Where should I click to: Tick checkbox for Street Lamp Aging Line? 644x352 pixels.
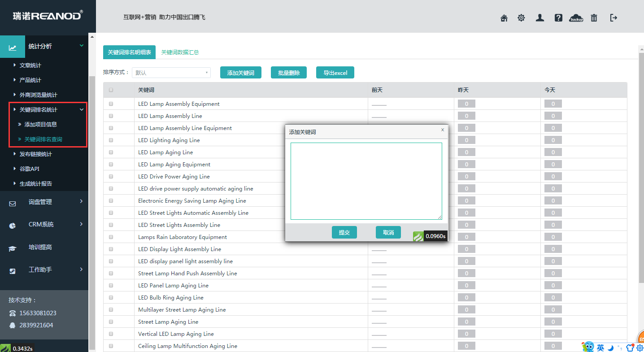111,322
